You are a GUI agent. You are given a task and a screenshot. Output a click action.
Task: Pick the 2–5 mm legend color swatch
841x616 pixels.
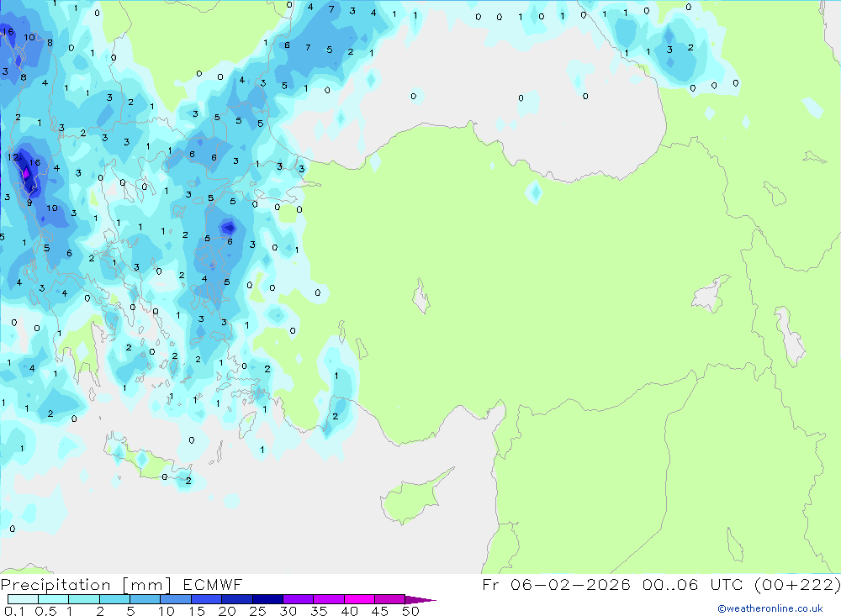point(114,599)
